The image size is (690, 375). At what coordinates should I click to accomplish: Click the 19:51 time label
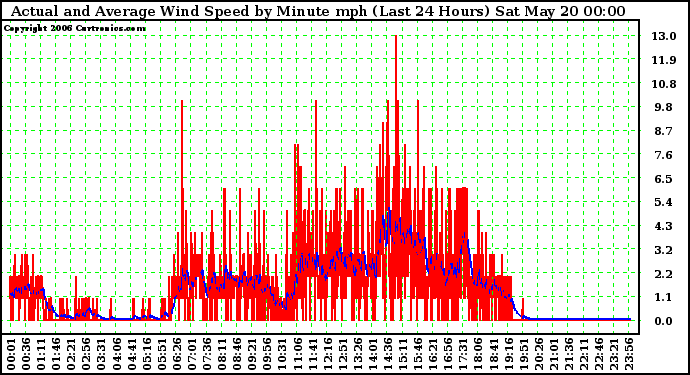[523, 354]
